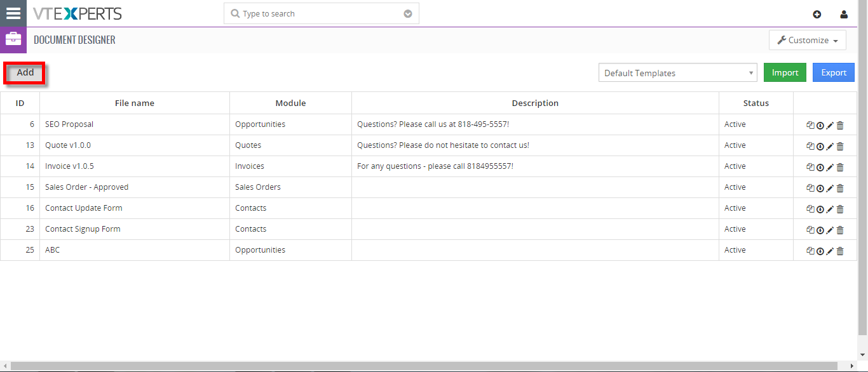Expand the search options arrow
868x372 pixels.
coord(408,14)
